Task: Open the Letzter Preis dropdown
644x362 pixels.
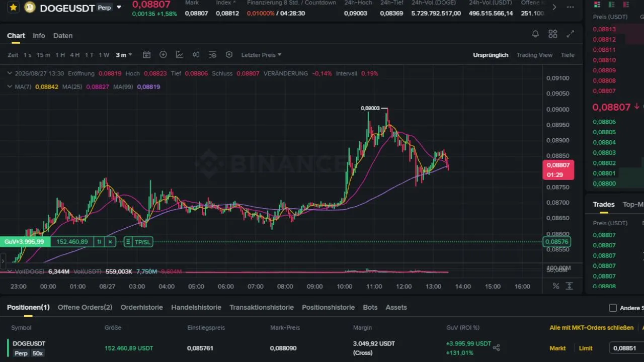Action: 261,55
